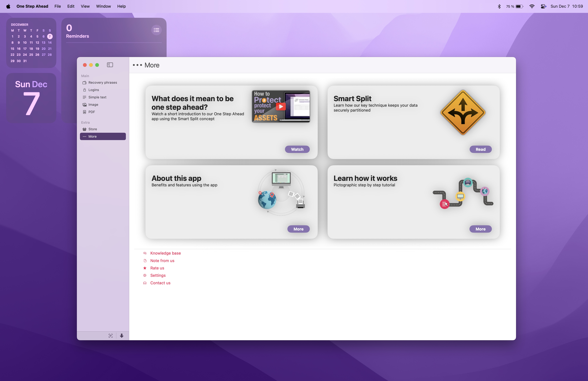Open the Recovery phrases section

(x=103, y=83)
